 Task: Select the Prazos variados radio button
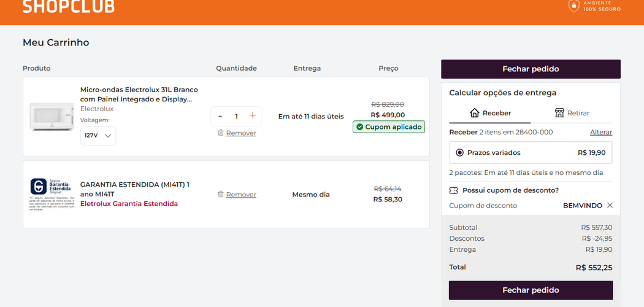[x=459, y=153]
